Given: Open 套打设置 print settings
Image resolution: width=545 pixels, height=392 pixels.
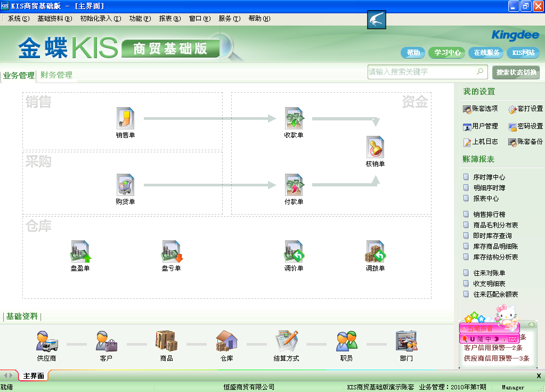Looking at the screenshot, I should click(x=525, y=109).
